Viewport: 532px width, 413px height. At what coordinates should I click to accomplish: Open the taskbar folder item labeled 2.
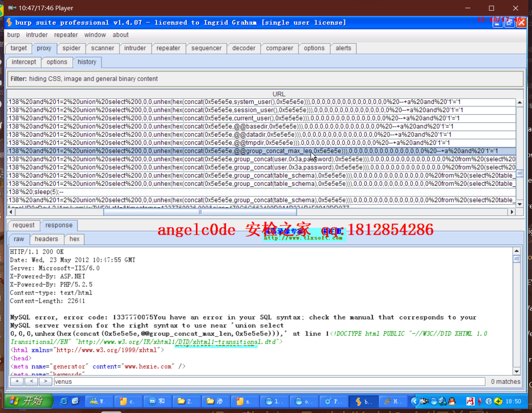tap(186, 402)
